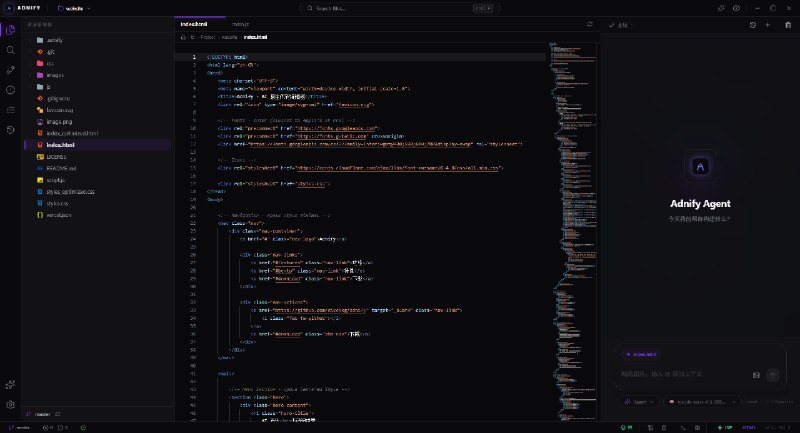Open the list panel icon in activity bar
800x433 pixels.
click(10, 110)
